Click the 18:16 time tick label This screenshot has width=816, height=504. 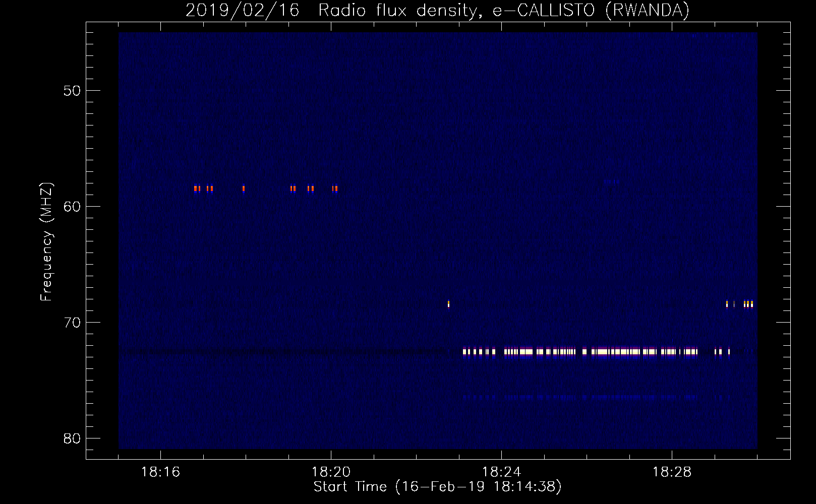(x=160, y=472)
